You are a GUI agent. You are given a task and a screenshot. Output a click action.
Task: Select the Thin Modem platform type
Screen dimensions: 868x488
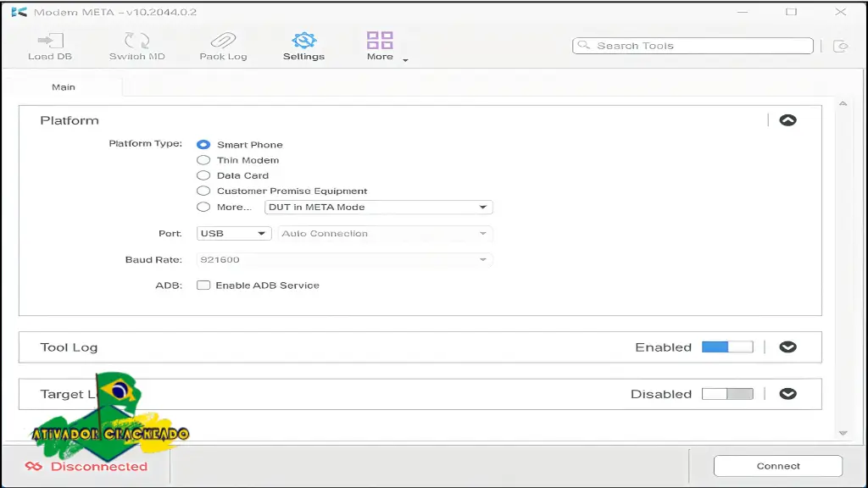pos(203,160)
